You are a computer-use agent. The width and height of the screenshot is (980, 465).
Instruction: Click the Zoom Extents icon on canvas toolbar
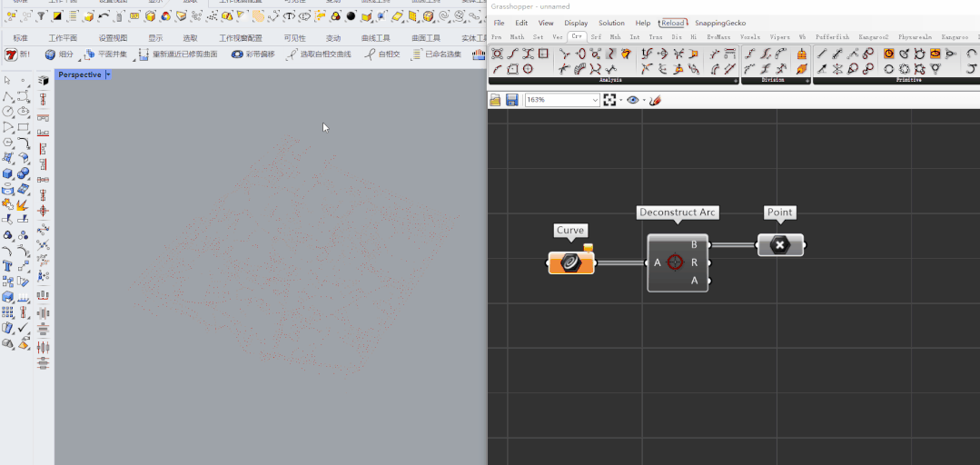pos(610,100)
